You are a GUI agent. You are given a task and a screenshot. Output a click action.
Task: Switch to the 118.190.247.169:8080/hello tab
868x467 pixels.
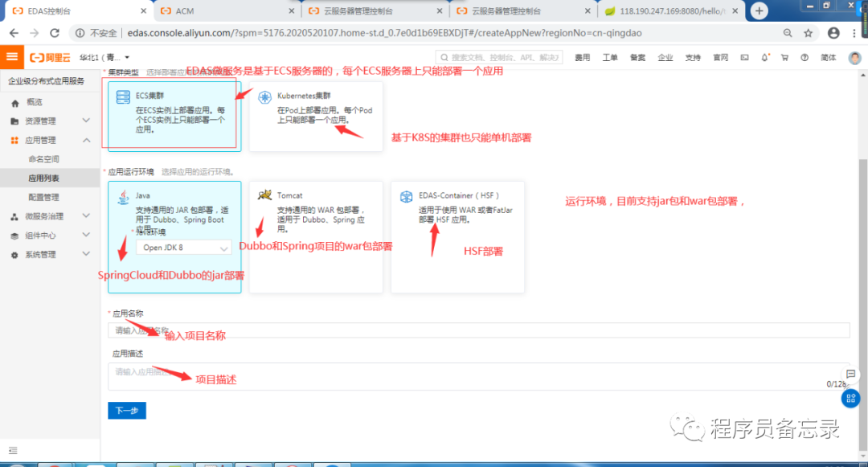pyautogui.click(x=671, y=11)
